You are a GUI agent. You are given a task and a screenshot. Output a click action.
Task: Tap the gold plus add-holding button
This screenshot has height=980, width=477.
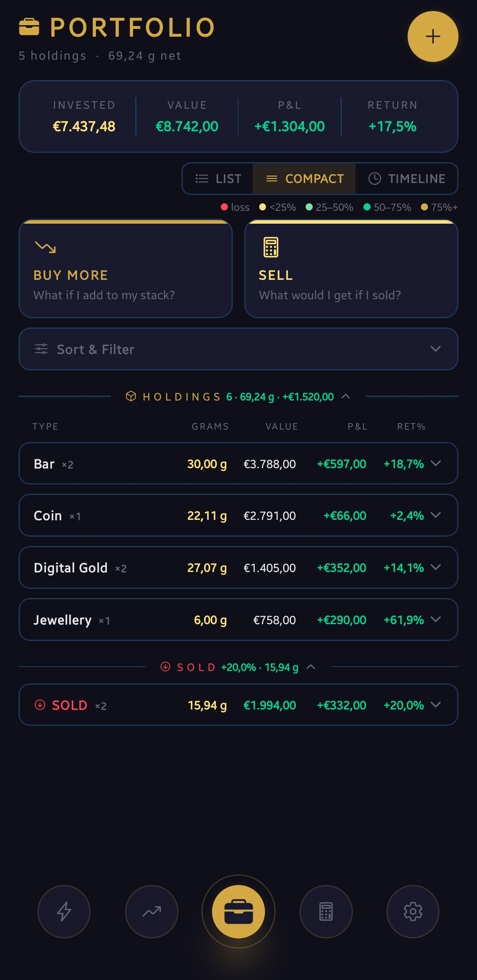click(432, 36)
